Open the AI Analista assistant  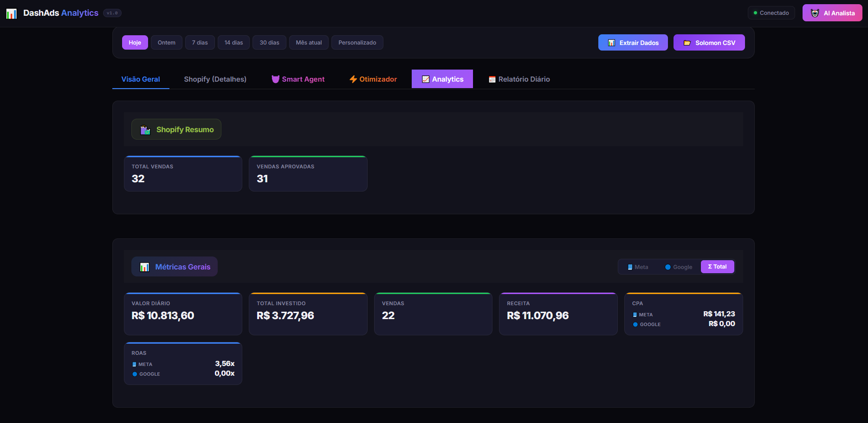(832, 13)
